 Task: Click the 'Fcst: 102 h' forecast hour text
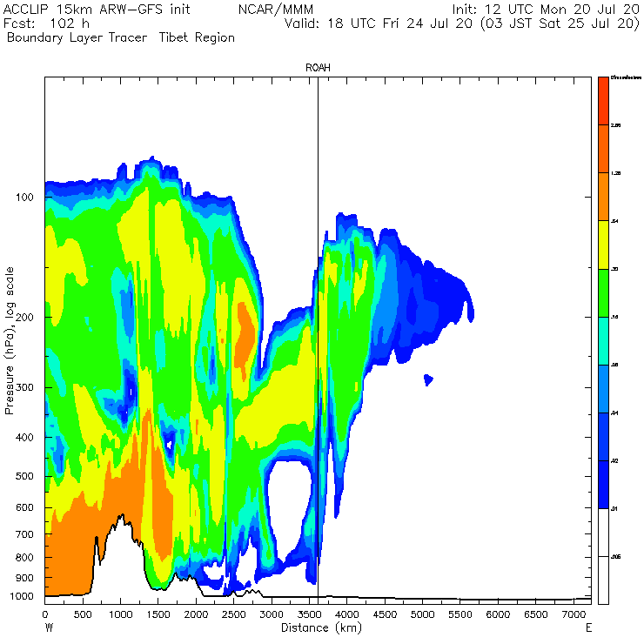(x=46, y=23)
